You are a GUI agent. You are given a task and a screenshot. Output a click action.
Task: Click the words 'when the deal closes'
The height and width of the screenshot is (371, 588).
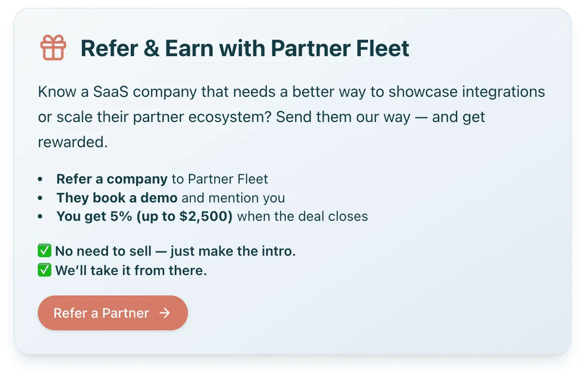303,216
